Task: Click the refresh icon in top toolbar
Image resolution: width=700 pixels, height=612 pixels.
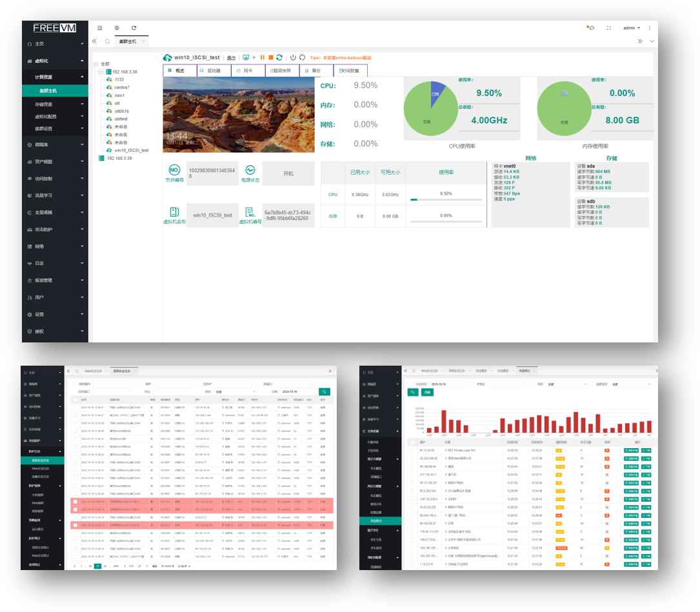Action: point(134,28)
